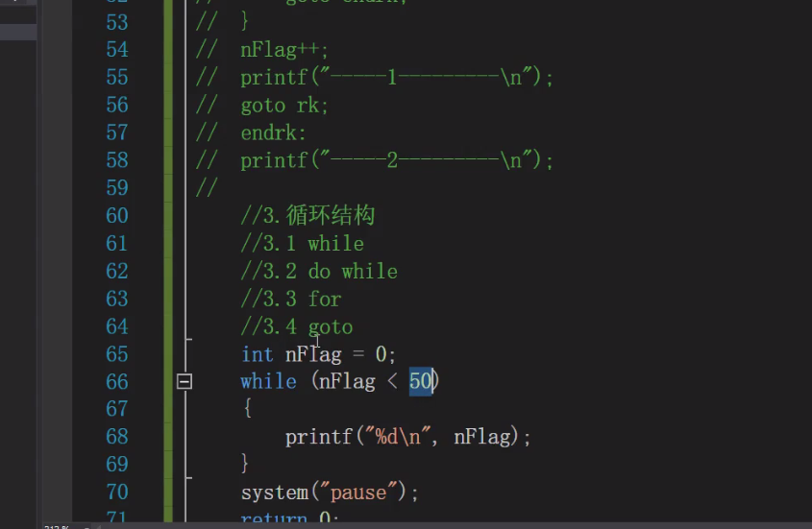The image size is (812, 529).
Task: Place cursor on the "while" keyword at line 66
Action: [x=268, y=381]
